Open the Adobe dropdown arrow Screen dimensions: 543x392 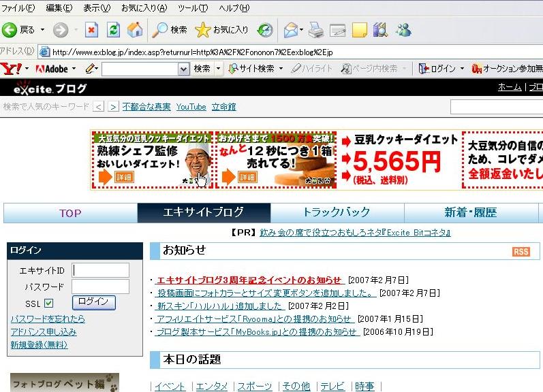(x=74, y=69)
